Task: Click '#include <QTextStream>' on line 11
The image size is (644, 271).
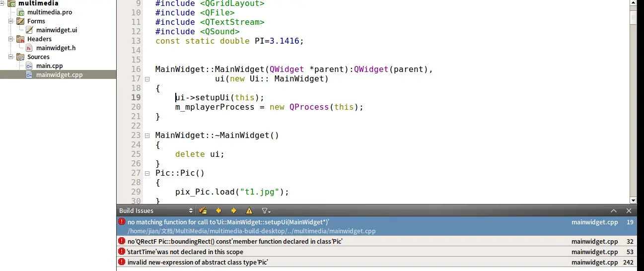Action: click(x=210, y=22)
